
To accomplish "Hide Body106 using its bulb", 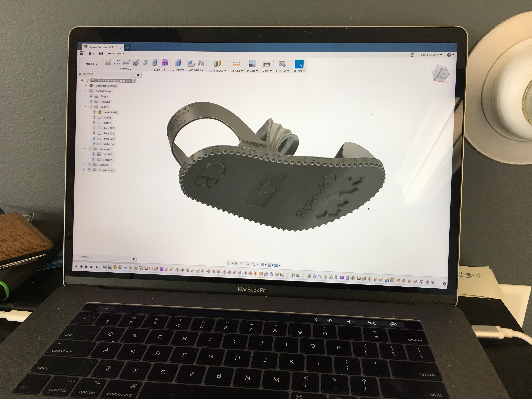I will point(94,128).
